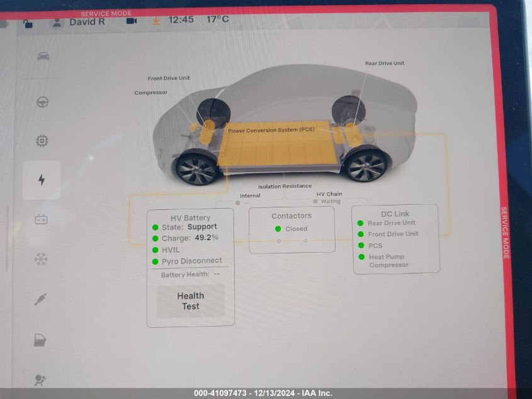Click the dashcam camera icon in status bar
The height and width of the screenshot is (399, 532).
[x=132, y=21]
